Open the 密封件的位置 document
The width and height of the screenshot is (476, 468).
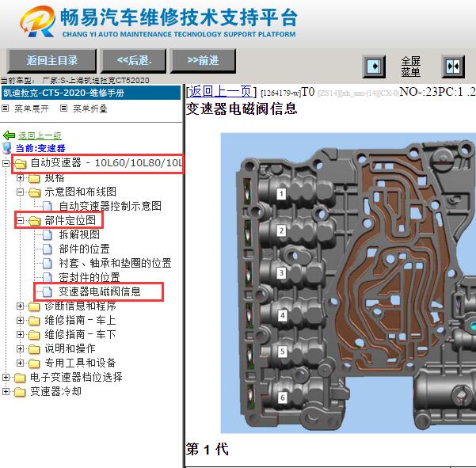pyautogui.click(x=89, y=277)
